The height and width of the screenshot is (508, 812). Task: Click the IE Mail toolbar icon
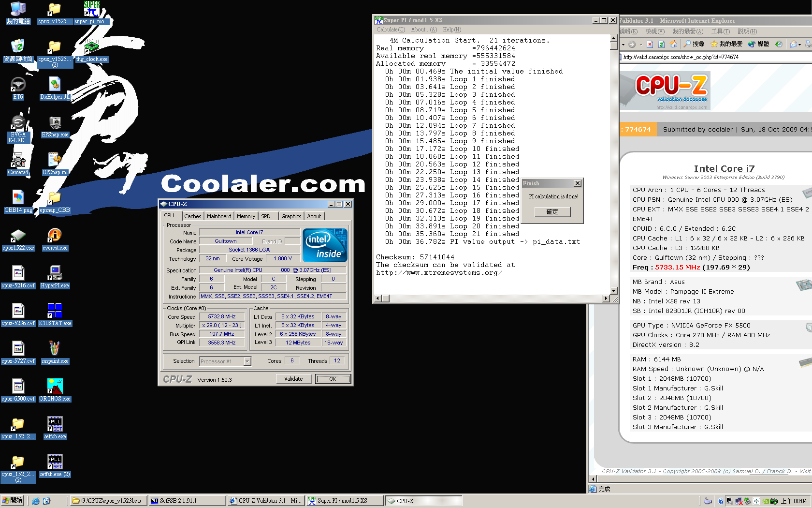(793, 44)
